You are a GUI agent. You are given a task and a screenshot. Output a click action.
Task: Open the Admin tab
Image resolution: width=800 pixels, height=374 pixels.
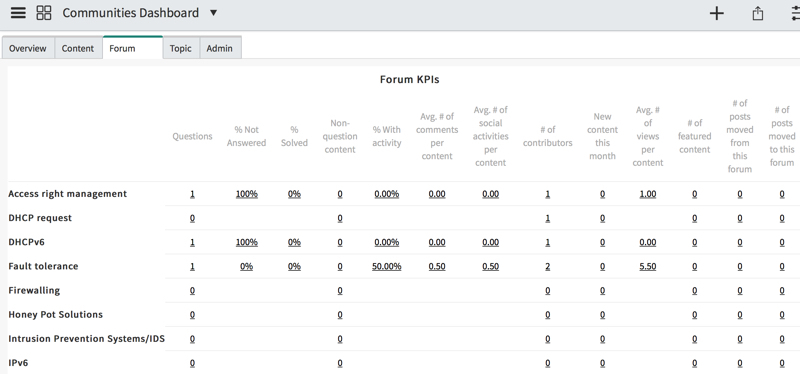pos(219,48)
